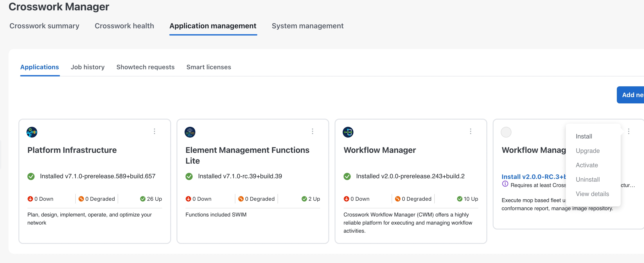
Task: Open Smart licenses sub-tab
Action: click(209, 67)
